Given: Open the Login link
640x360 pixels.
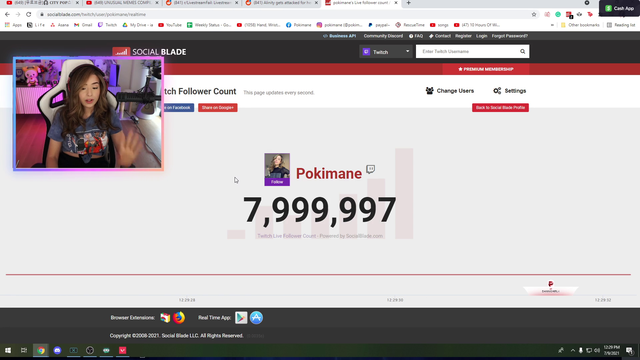Looking at the screenshot, I should pos(482,36).
